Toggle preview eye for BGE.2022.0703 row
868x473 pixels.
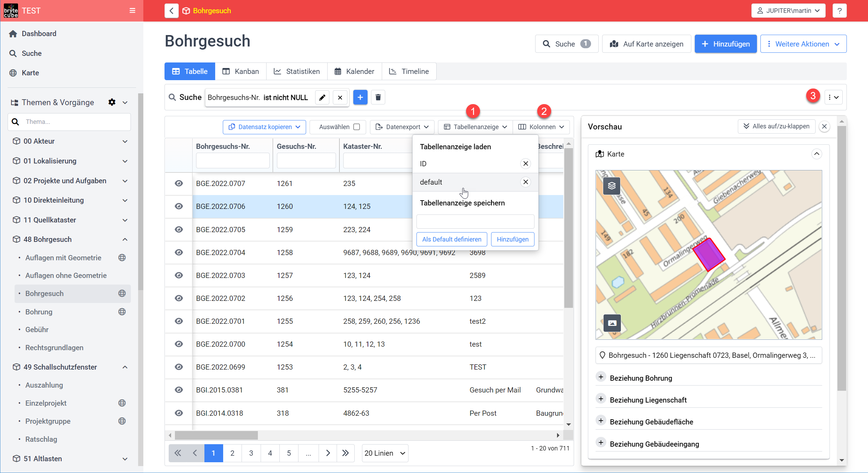point(179,275)
